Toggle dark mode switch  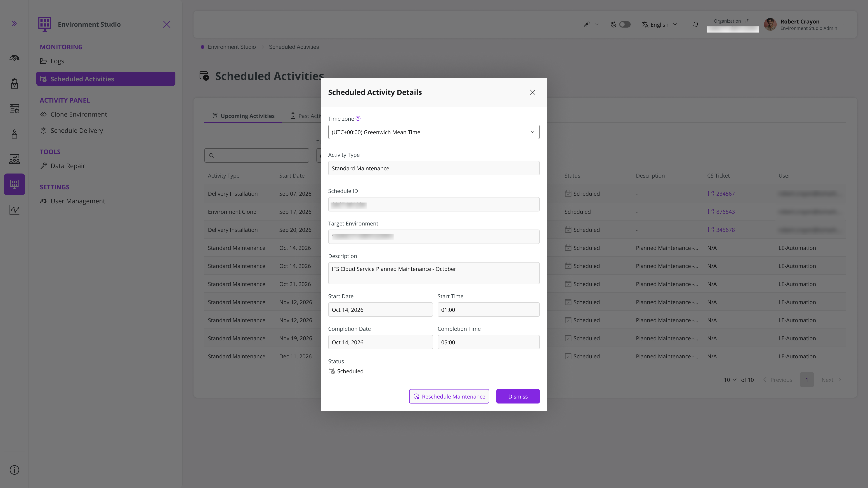(x=625, y=24)
